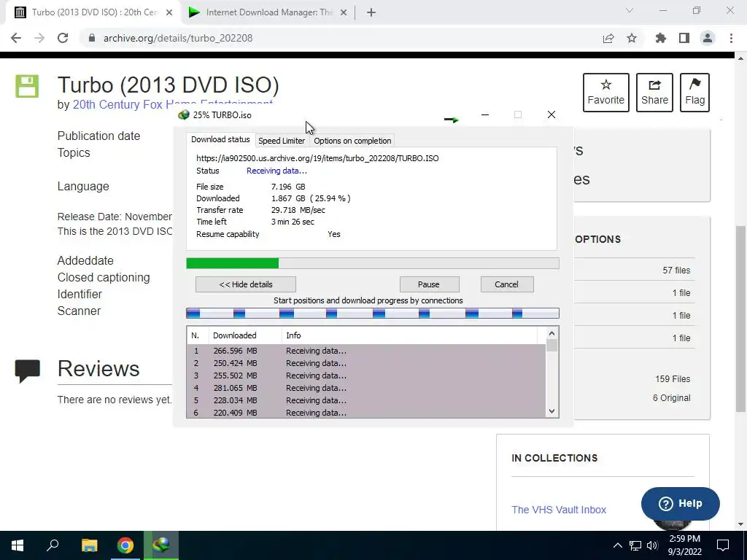Select connection row 1 with 266.596 MB
Screen dimensions: 747x560
click(x=366, y=351)
